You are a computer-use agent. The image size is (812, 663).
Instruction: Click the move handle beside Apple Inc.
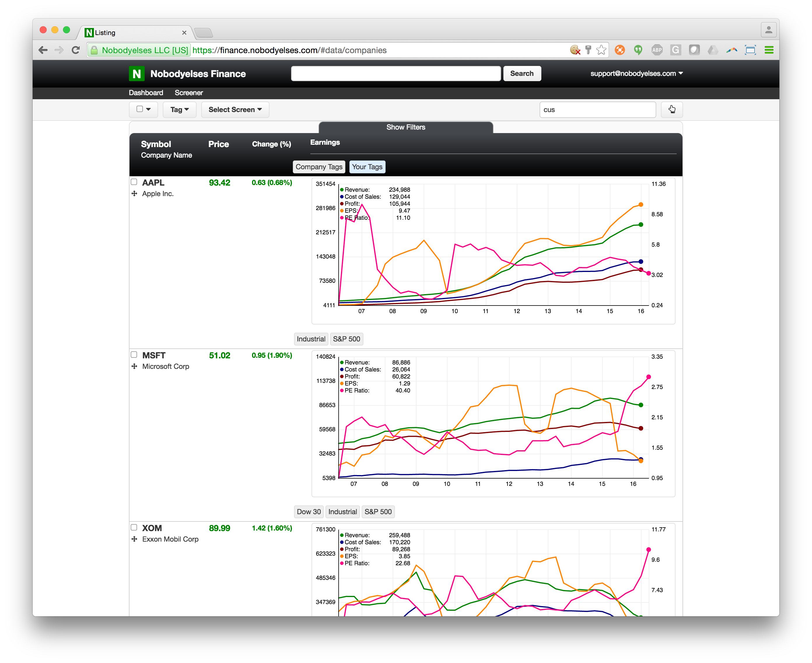tap(134, 194)
